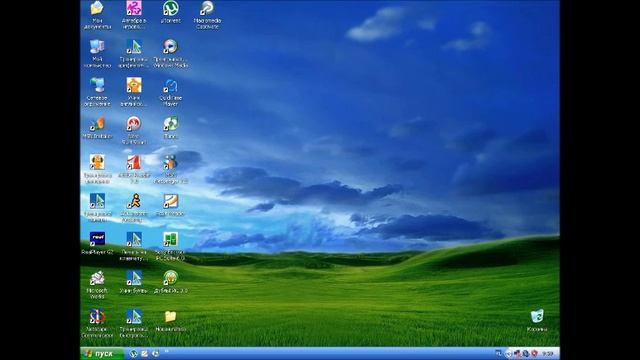
Task: Open the language indicator in the tray
Action: (x=498, y=353)
